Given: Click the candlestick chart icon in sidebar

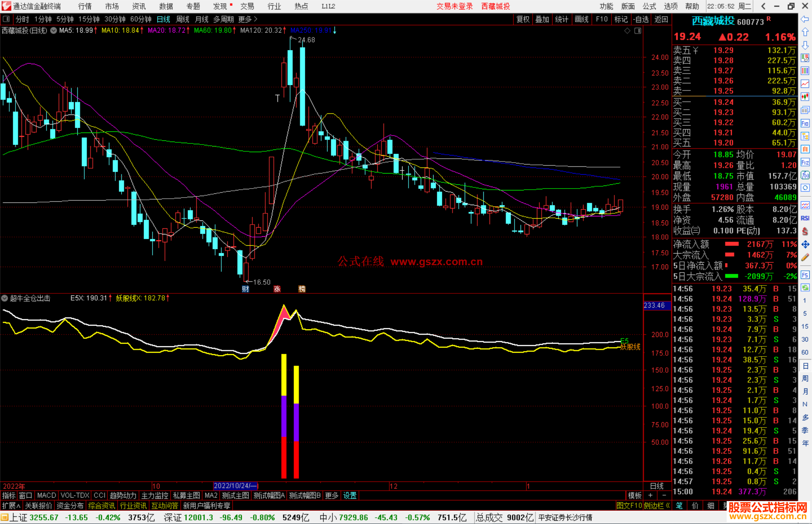Looking at the screenshot, I should [805, 97].
